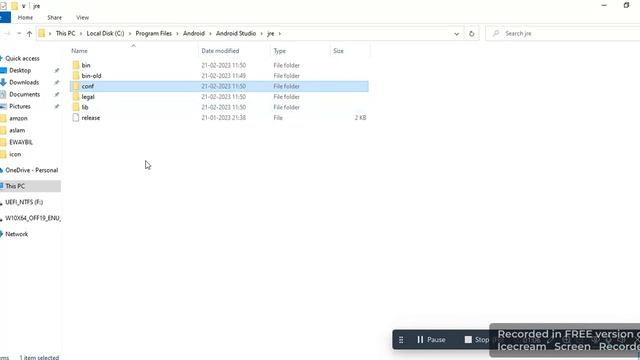This screenshot has height=360, width=640.
Task: Select Network in navigation pane
Action: coord(17,234)
